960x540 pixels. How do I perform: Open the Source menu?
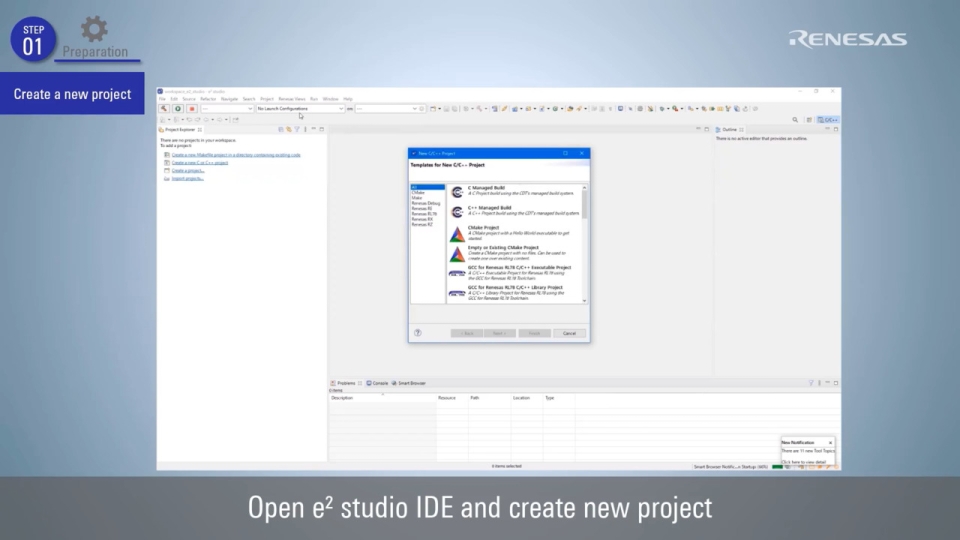coord(189,99)
